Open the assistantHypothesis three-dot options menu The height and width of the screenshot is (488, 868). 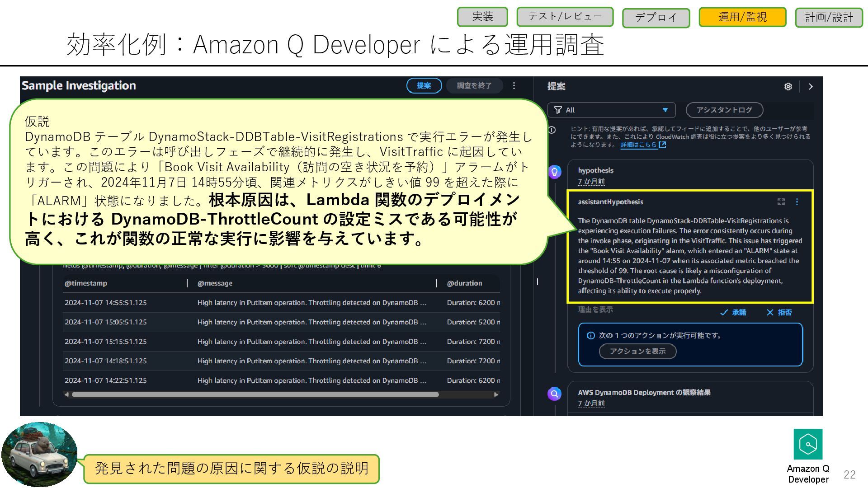797,202
